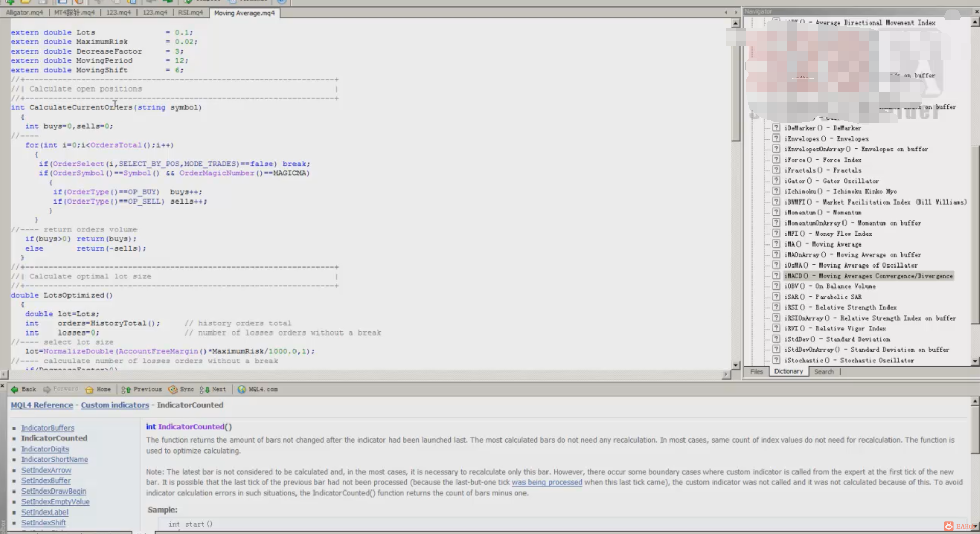Select the Moving Average.mq4 tab
Screen dimensions: 980x534
coord(244,13)
